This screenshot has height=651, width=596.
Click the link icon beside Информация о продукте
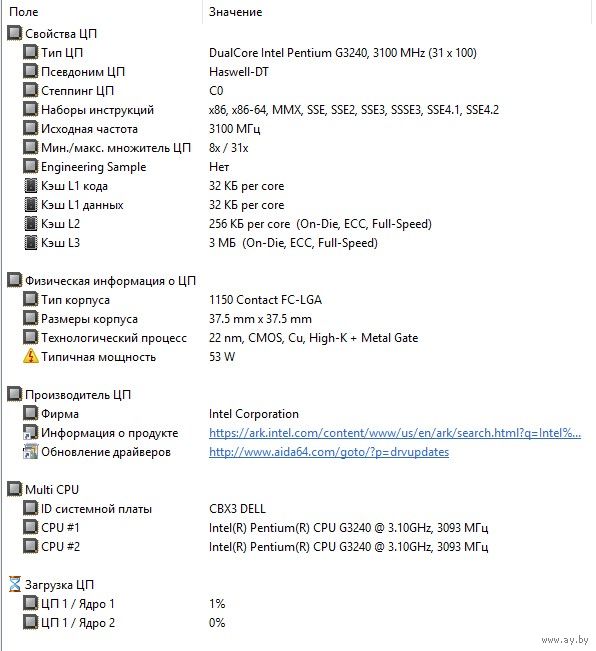[30, 433]
